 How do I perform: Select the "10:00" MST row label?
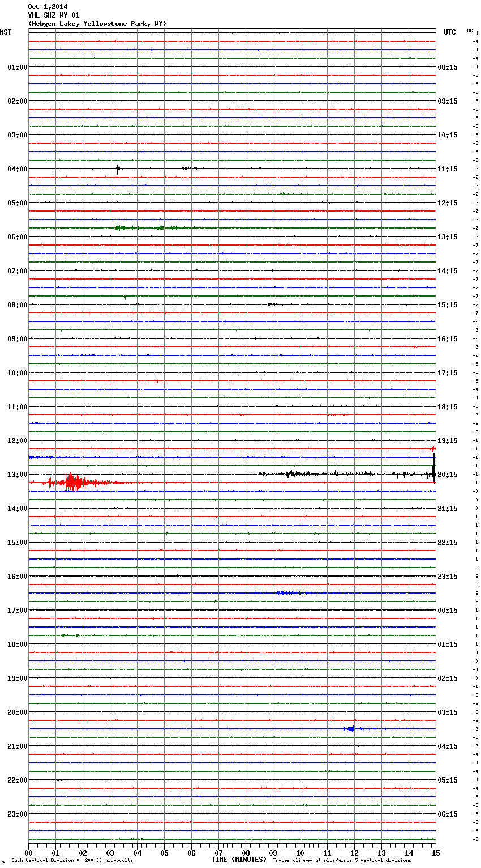[18, 373]
